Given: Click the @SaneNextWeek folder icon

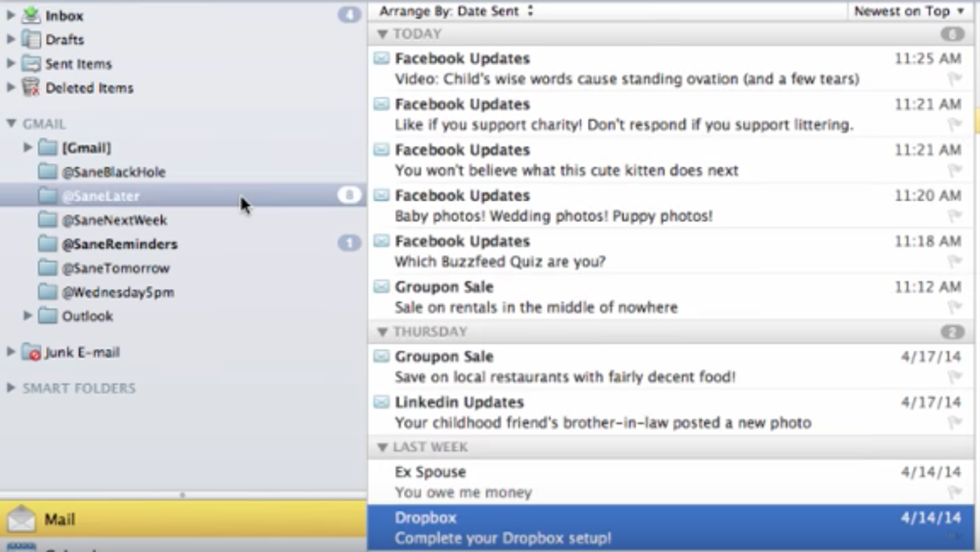Looking at the screenshot, I should coord(47,219).
